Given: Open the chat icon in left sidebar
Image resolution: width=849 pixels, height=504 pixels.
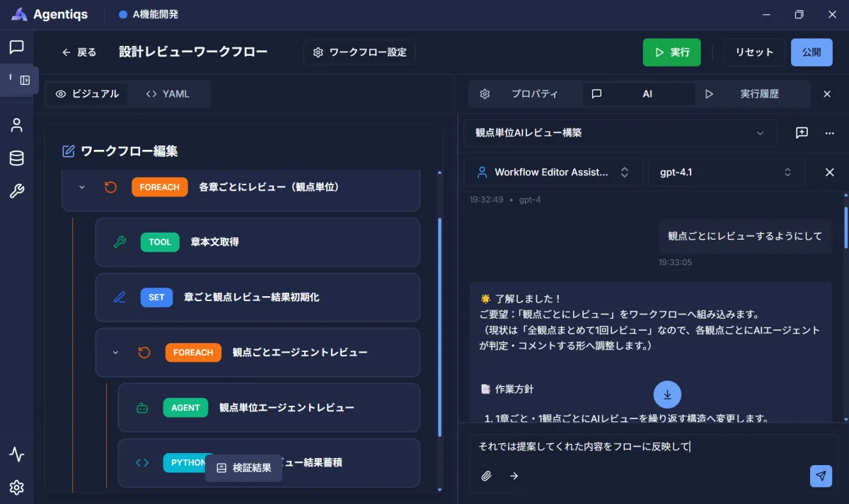Looking at the screenshot, I should point(16,47).
